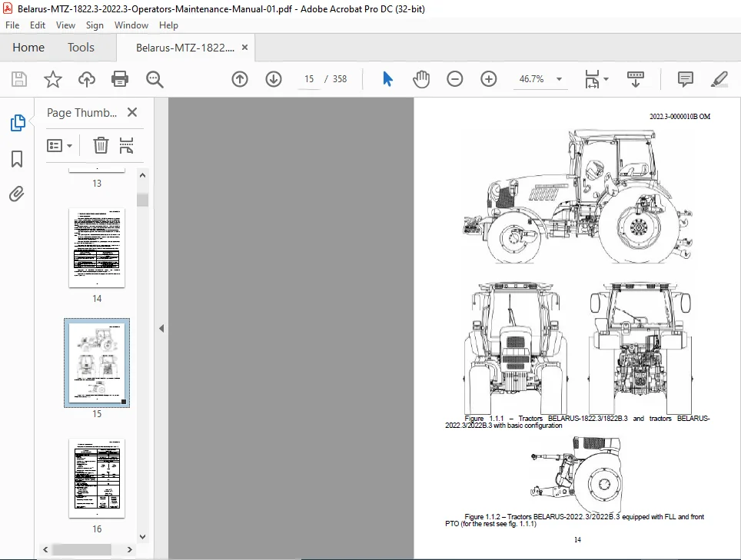The height and width of the screenshot is (560, 741).
Task: Click the tractor rear view drawing
Action: pos(640,348)
